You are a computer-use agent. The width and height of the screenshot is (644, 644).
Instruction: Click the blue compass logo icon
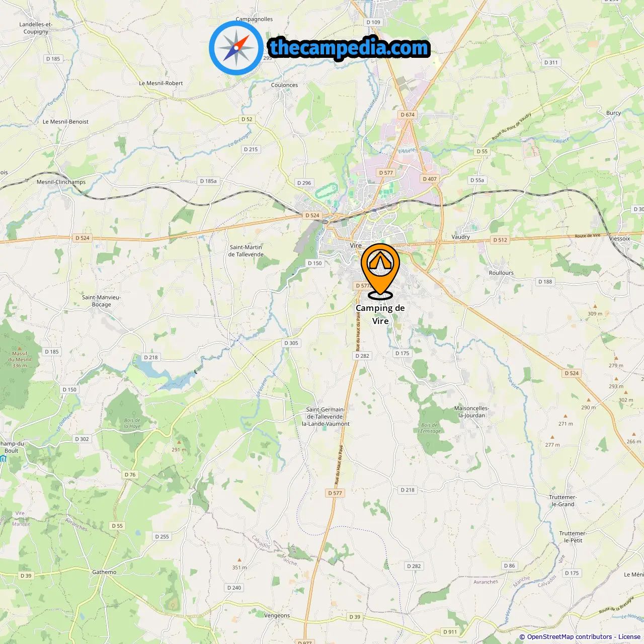[236, 48]
